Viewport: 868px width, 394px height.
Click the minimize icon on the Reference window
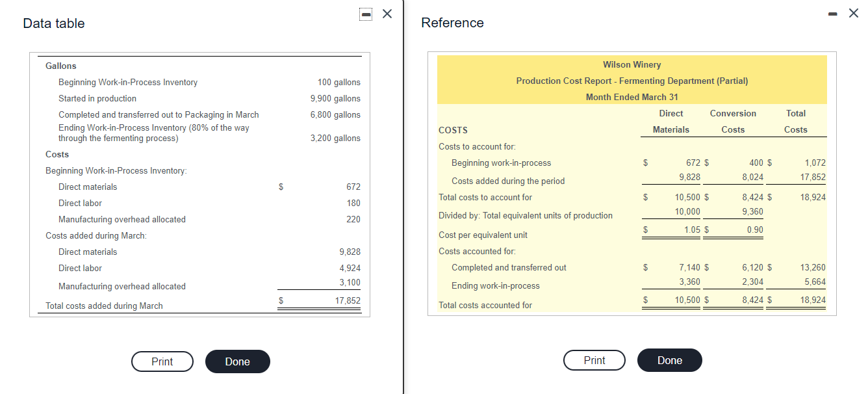click(x=833, y=12)
